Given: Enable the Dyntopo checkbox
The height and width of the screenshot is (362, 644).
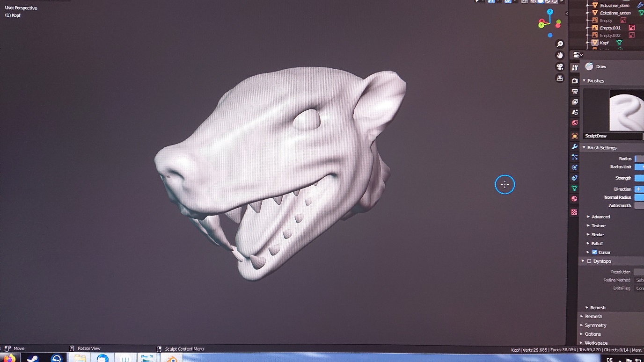Looking at the screenshot, I should pos(589,261).
